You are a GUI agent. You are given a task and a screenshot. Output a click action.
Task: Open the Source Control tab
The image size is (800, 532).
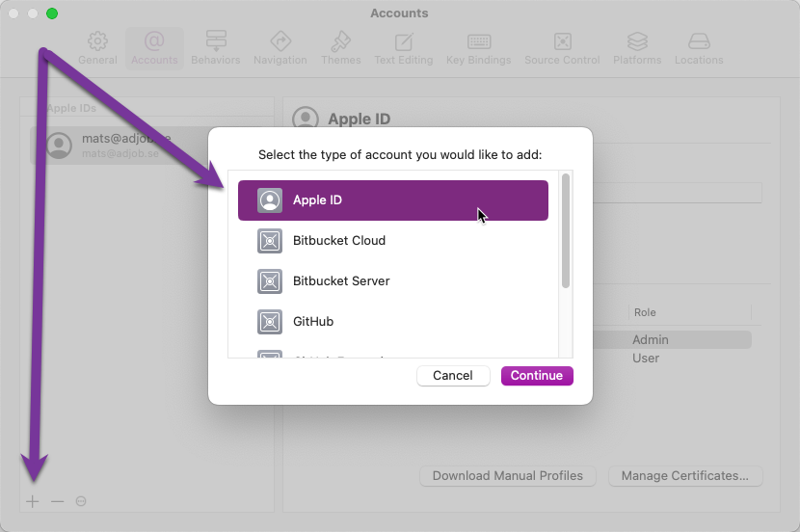pyautogui.click(x=562, y=48)
